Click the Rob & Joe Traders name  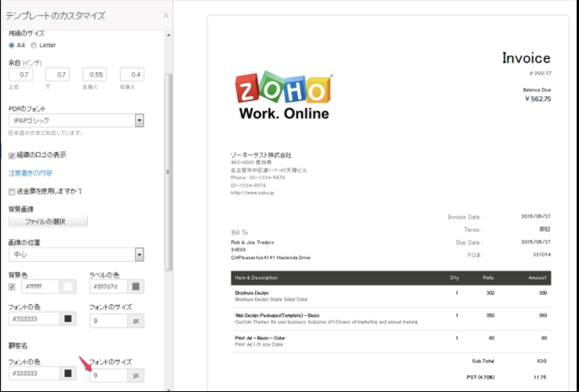coord(253,242)
